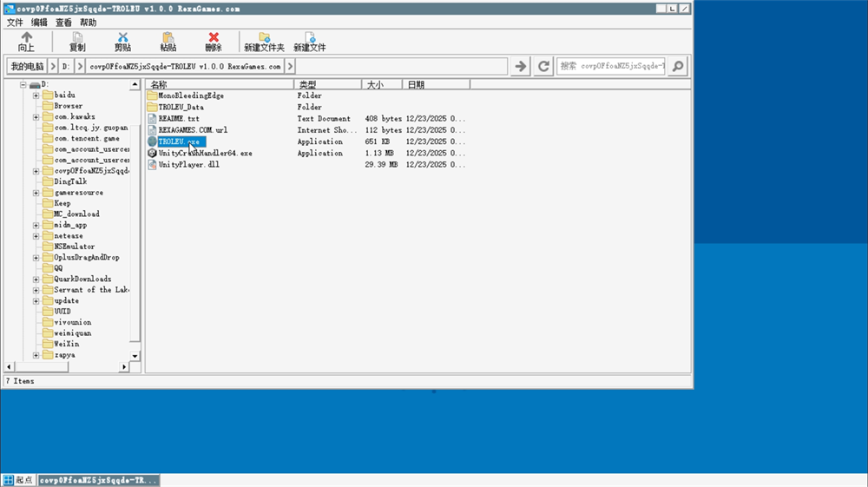Image resolution: width=868 pixels, height=487 pixels.
Task: Click the 粘贴 (Paste) toolbar icon
Action: point(168,38)
